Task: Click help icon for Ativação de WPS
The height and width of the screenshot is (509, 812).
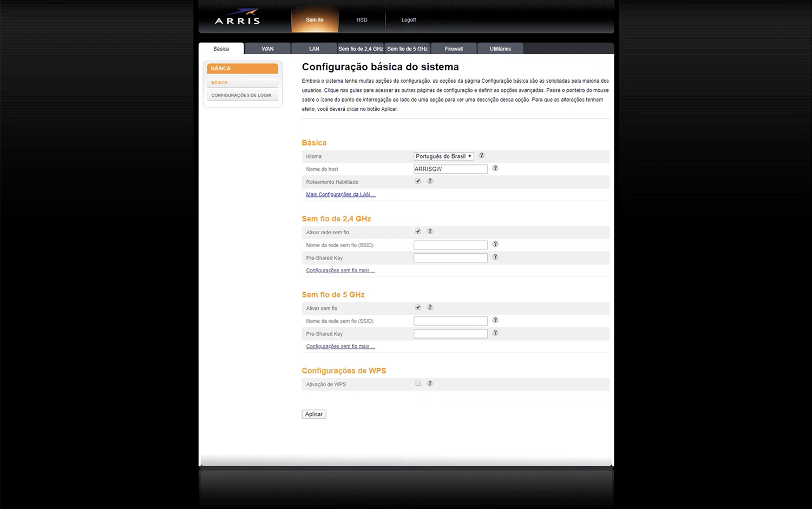Action: tap(430, 384)
